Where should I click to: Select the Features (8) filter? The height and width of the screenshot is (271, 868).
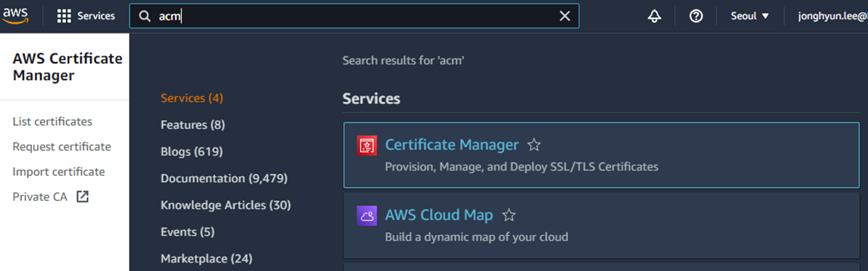[193, 125]
